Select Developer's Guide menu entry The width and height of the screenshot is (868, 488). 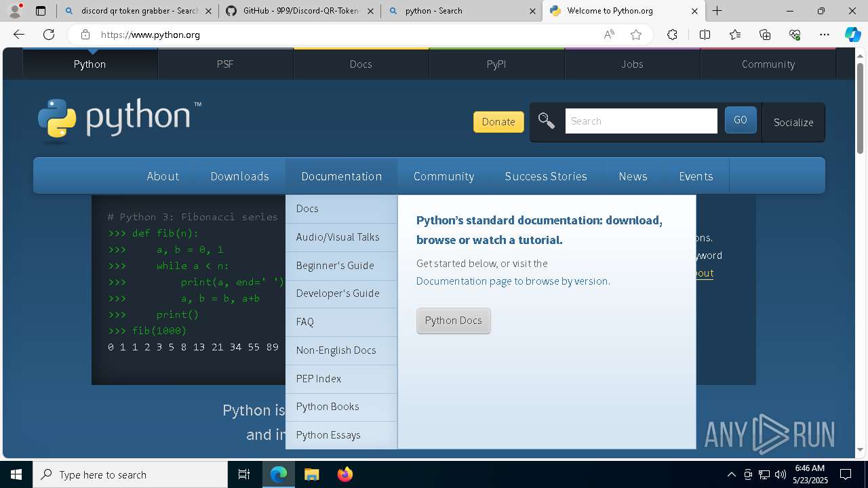(x=341, y=293)
